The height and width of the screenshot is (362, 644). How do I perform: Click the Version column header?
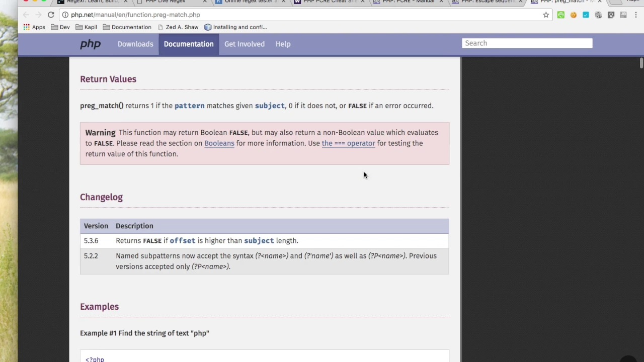coord(96,226)
